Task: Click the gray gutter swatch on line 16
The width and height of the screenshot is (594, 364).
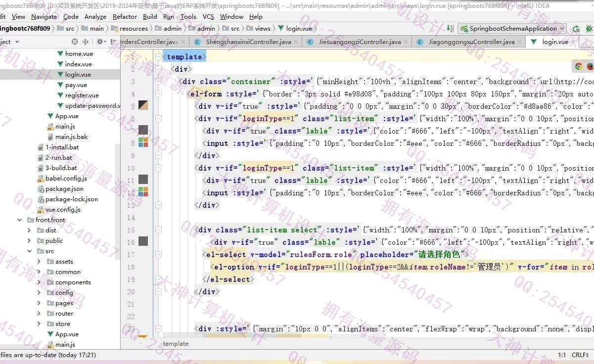Action: (x=143, y=241)
